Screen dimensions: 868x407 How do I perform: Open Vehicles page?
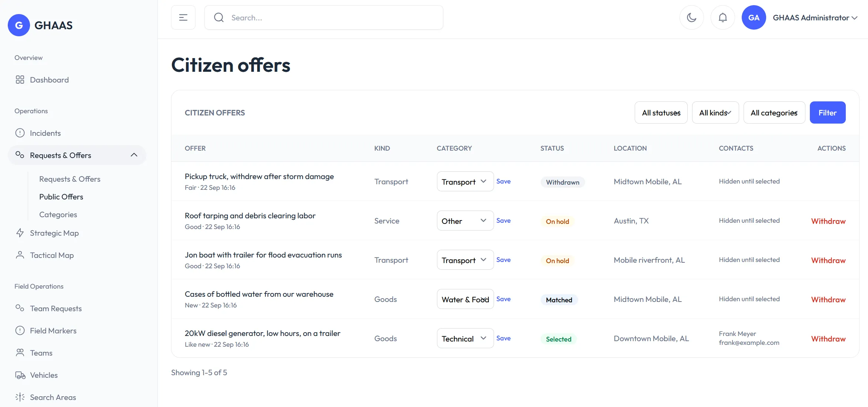[44, 375]
